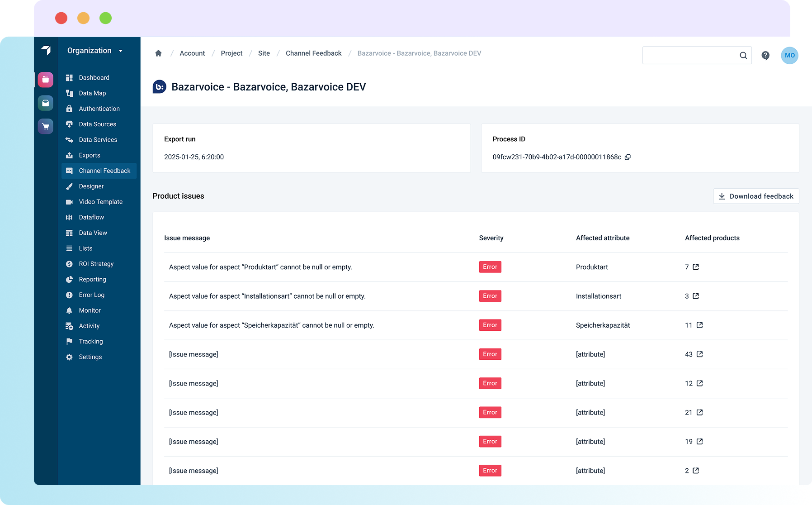Navigate to Project in the breadcrumb
Image resolution: width=812 pixels, height=505 pixels.
(231, 53)
